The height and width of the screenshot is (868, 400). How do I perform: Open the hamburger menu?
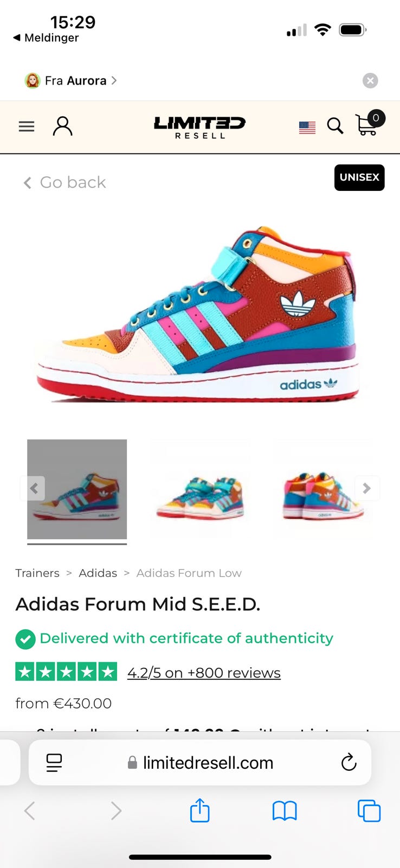point(27,126)
